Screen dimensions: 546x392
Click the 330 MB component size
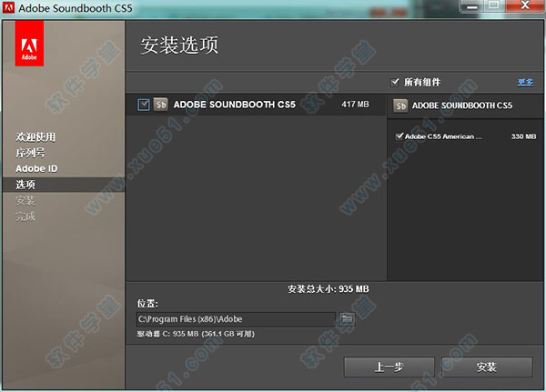(523, 136)
